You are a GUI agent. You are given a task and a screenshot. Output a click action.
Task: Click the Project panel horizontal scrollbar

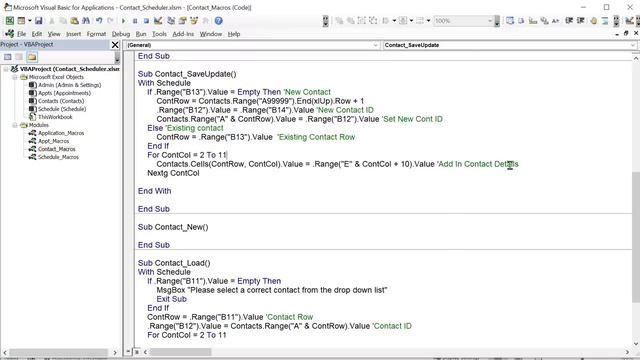(x=59, y=352)
